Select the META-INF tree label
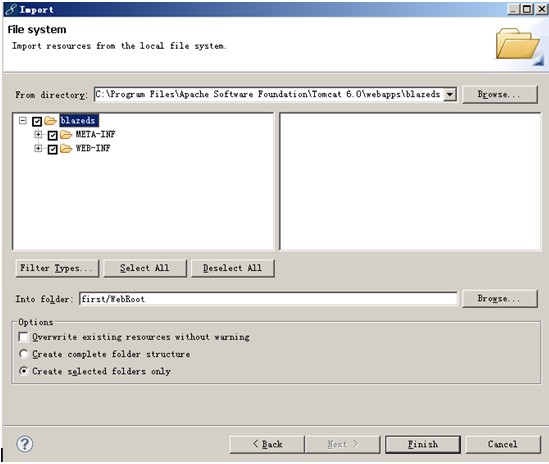The height and width of the screenshot is (464, 549). [x=95, y=134]
